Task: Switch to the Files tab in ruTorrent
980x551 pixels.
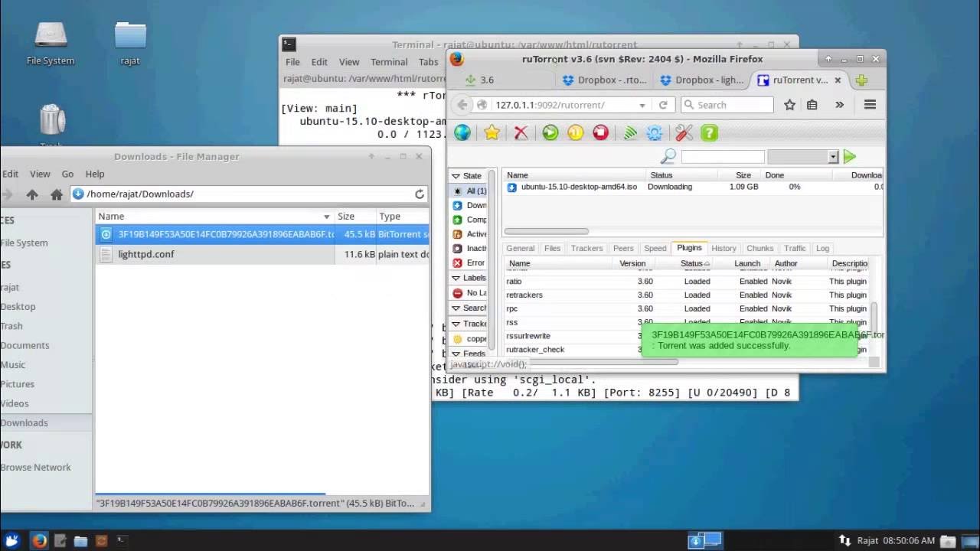Action: click(552, 248)
